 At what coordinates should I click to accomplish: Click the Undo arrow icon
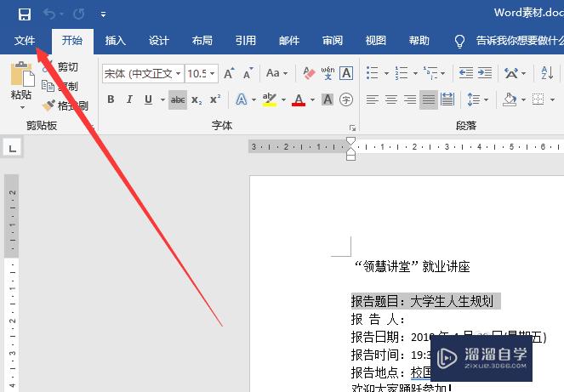pyautogui.click(x=49, y=14)
